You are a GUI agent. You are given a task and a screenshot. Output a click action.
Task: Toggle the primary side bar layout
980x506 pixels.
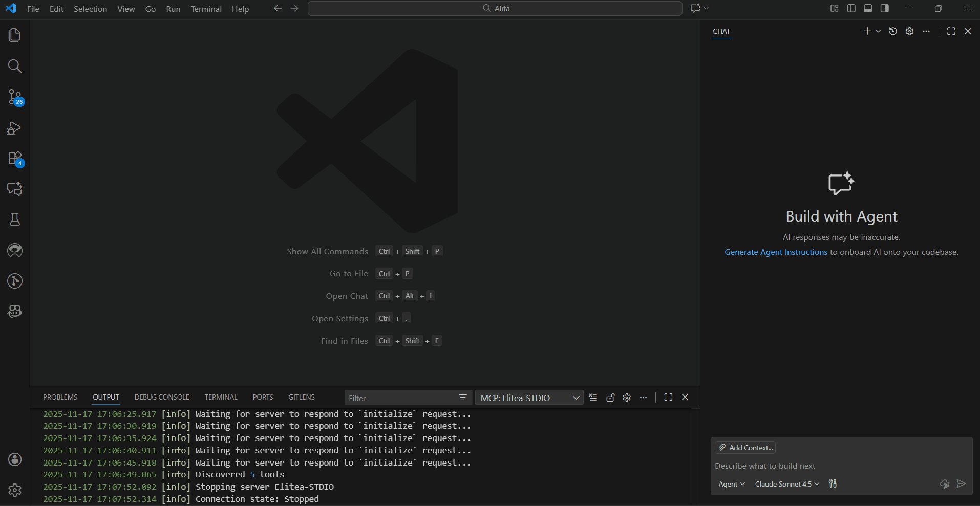point(851,8)
